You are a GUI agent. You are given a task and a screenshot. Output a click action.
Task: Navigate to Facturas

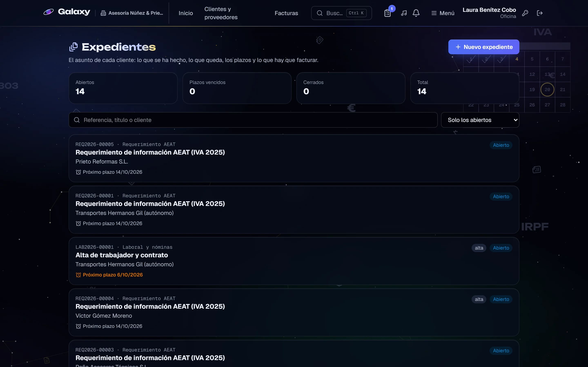click(x=286, y=13)
